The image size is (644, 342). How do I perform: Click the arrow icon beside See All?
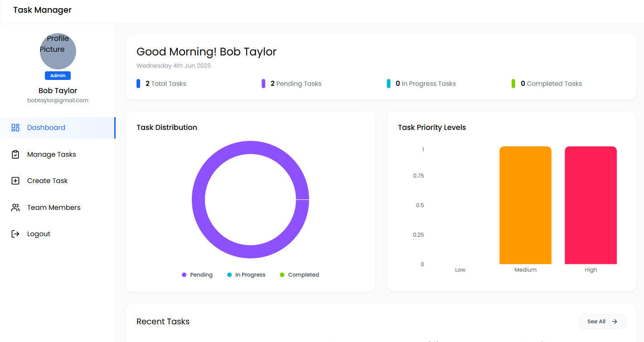pos(615,322)
